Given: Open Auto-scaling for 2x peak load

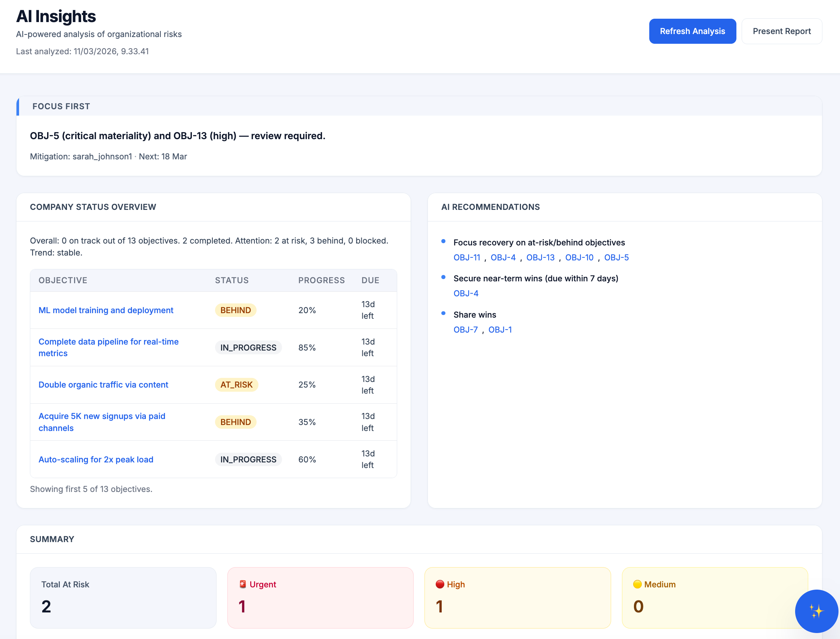Looking at the screenshot, I should coord(95,459).
